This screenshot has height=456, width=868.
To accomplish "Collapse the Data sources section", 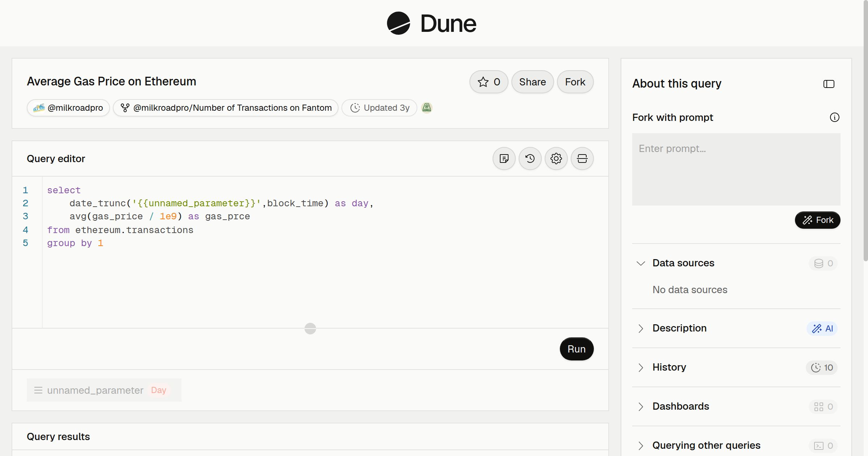I will 641,263.
